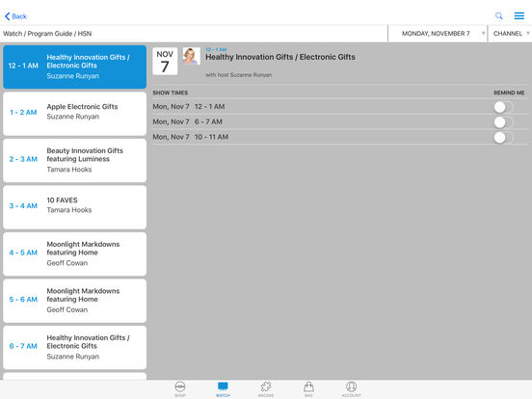Screen dimensions: 532x399
Task: Open the 4 - 5 AM Moonlight Markdowns show
Action: coord(74,253)
